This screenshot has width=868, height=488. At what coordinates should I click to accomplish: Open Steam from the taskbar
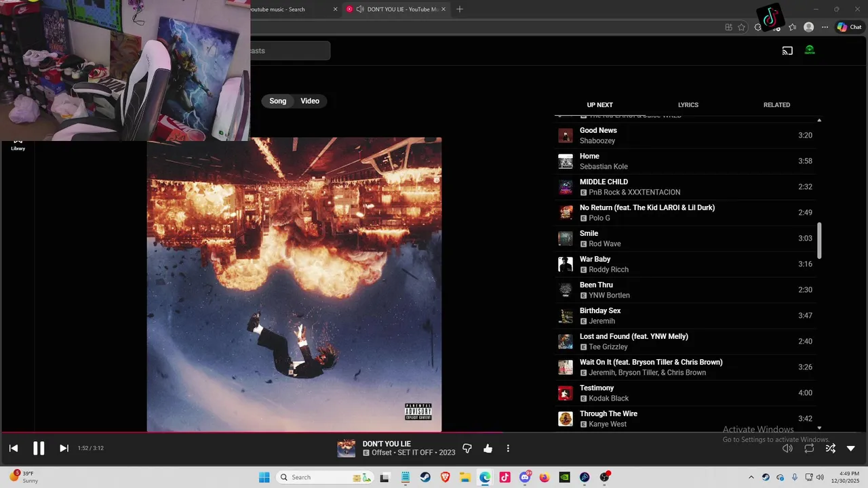(425, 477)
